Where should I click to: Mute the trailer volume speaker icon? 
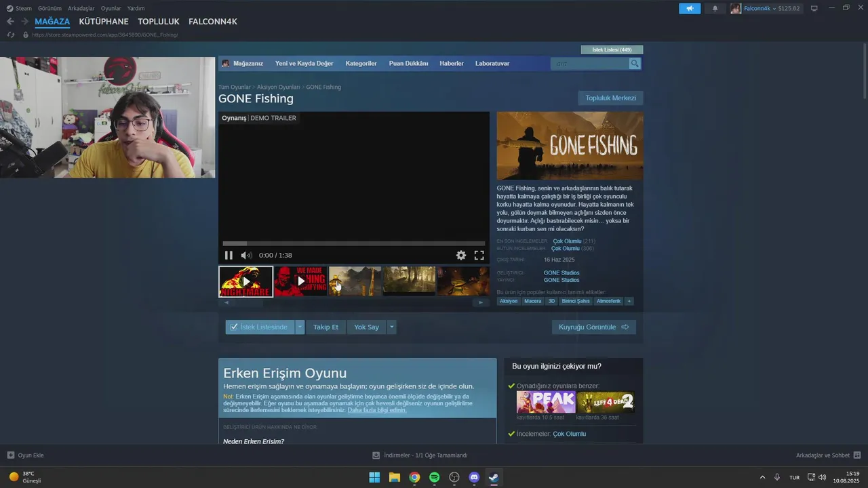246,256
